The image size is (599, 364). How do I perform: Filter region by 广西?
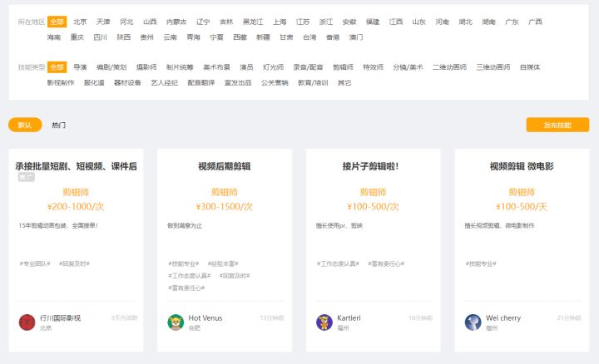(x=535, y=22)
